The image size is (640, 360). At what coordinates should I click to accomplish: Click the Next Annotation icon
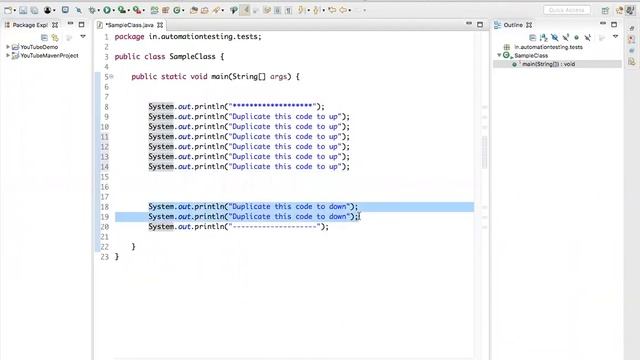pyautogui.click(x=301, y=10)
